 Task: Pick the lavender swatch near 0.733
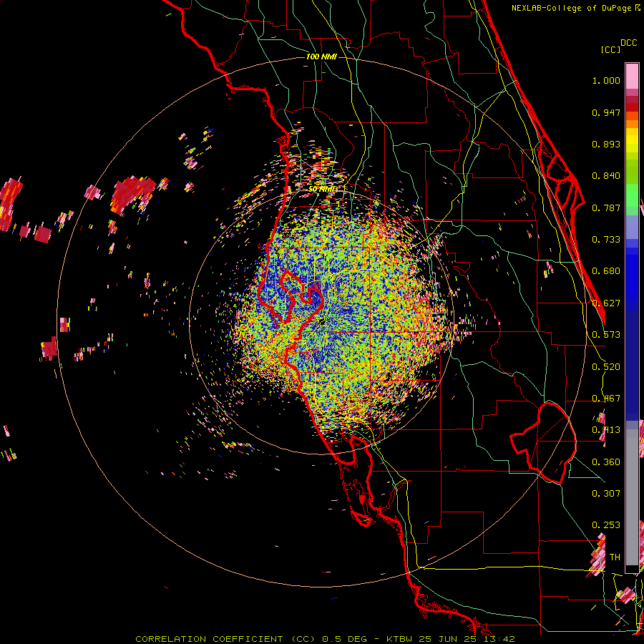(x=632, y=228)
